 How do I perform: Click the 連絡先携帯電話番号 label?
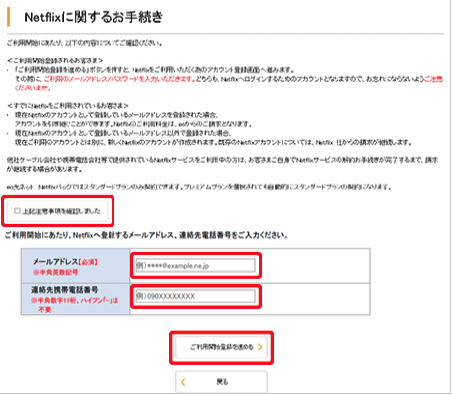pyautogui.click(x=64, y=290)
